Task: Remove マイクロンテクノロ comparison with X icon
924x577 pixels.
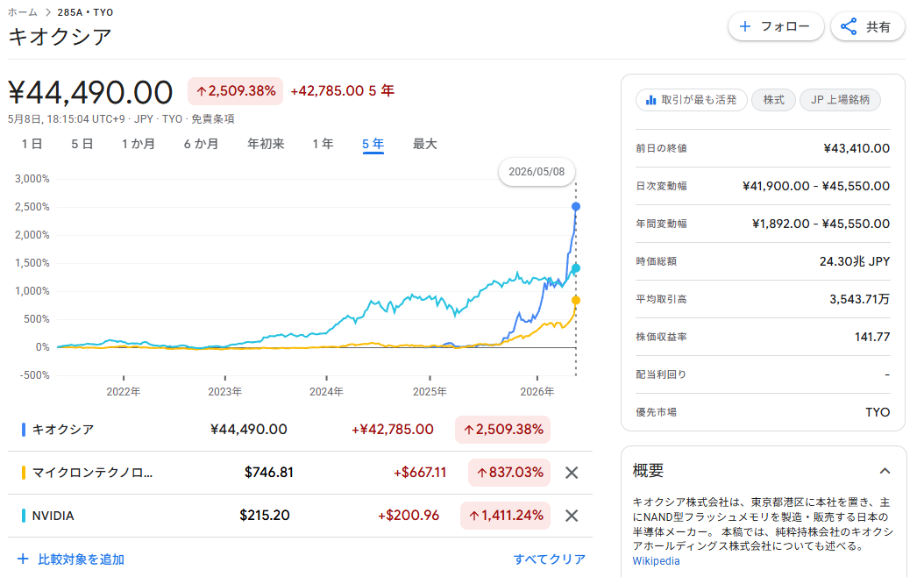Action: pyautogui.click(x=572, y=473)
